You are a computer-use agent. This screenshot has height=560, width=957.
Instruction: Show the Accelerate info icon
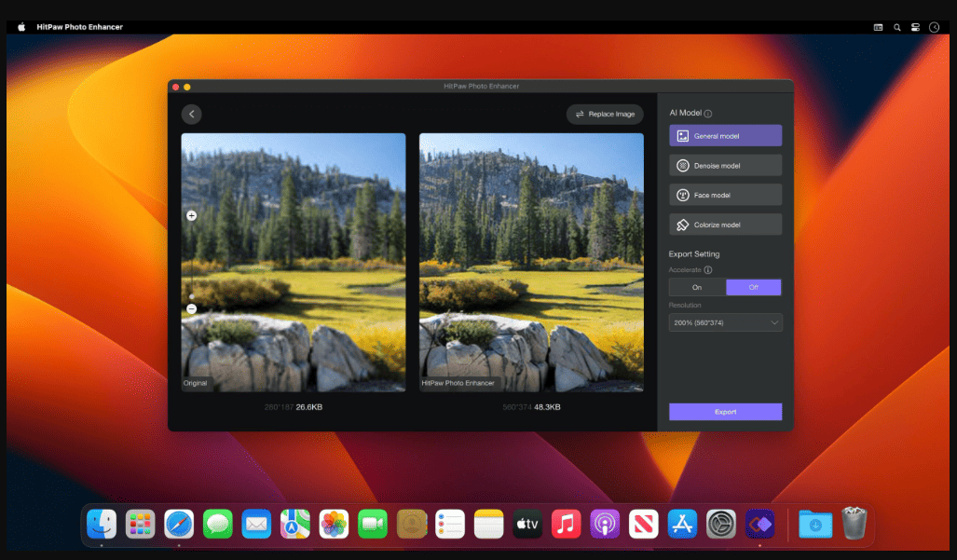pos(708,269)
